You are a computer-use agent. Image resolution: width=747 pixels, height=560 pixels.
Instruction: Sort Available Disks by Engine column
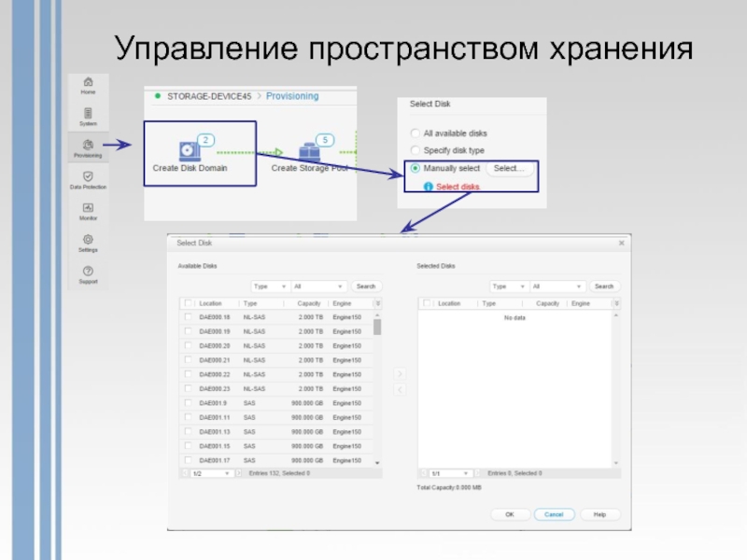tap(342, 303)
